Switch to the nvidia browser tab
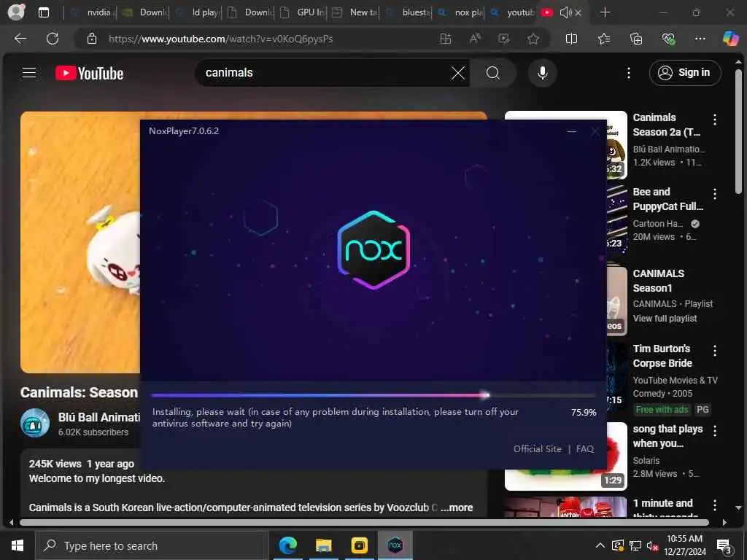The image size is (747, 560). click(x=90, y=12)
